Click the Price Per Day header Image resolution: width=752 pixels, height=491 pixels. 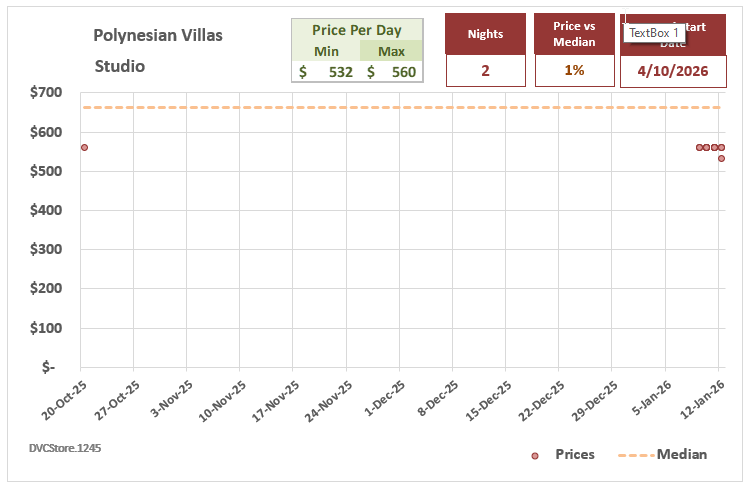(x=356, y=30)
